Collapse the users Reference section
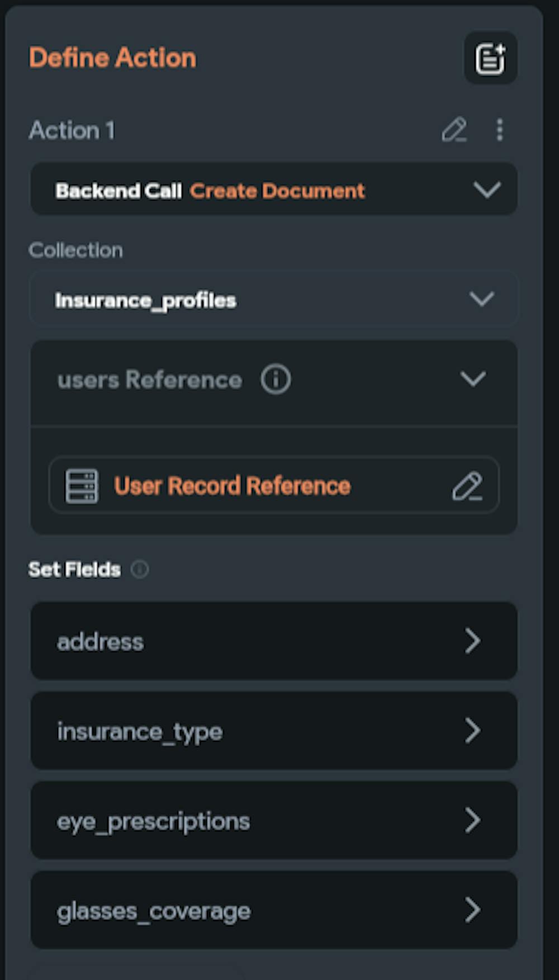Screen dimensions: 559x980 tap(473, 379)
